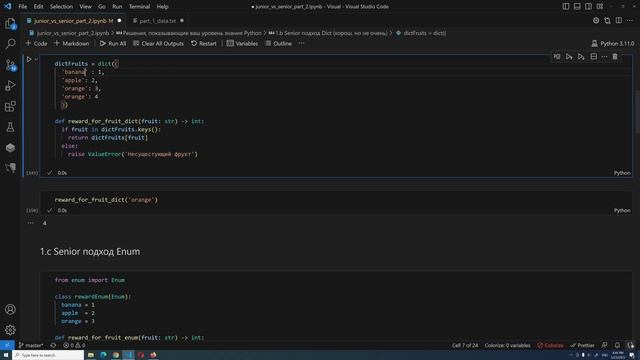Switch to junior_vs_senior_part_2.ipynb tab

[73, 21]
